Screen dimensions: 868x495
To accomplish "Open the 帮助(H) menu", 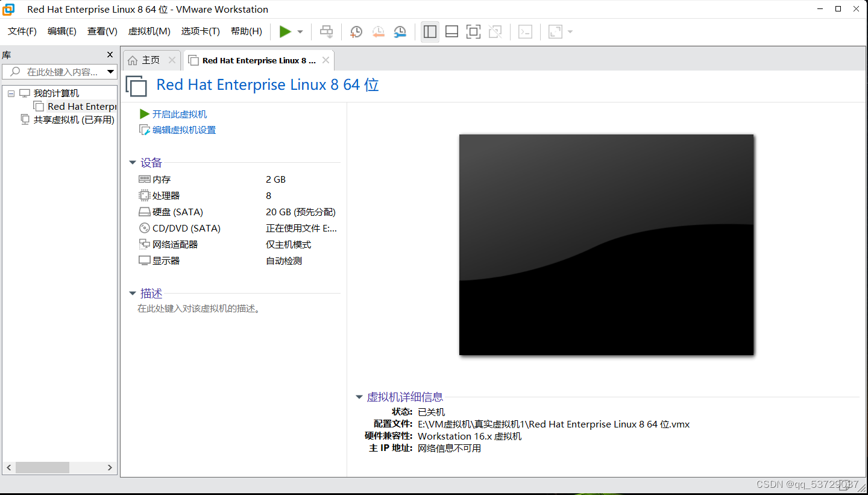I will click(x=247, y=31).
